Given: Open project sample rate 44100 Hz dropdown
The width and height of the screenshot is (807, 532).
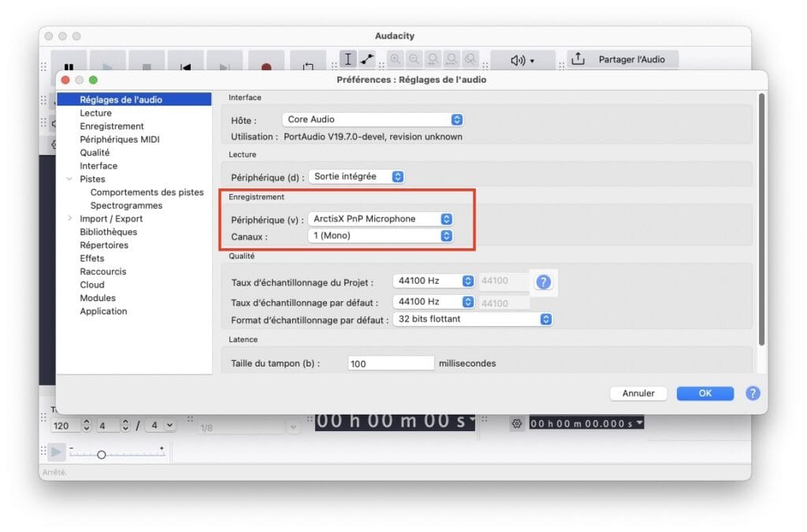Looking at the screenshot, I should [433, 281].
